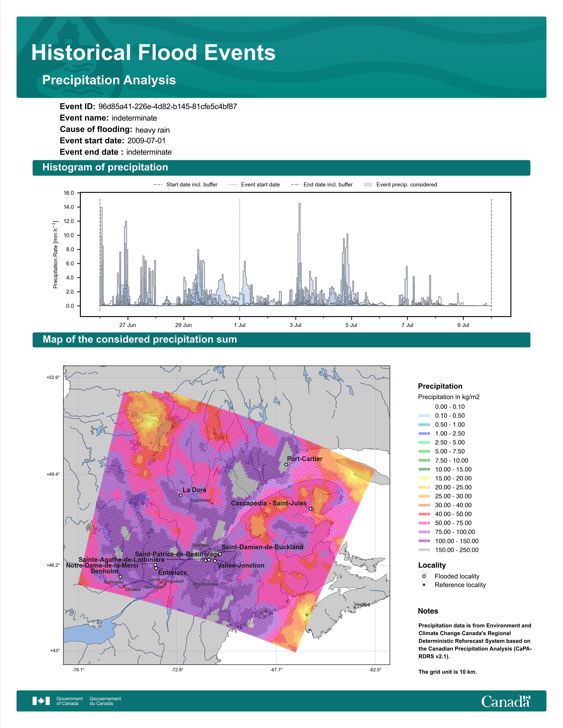This screenshot has height=728, width=563.
Task: Click the 150.00 - 250.00 grey legend swatch
Action: tap(424, 550)
